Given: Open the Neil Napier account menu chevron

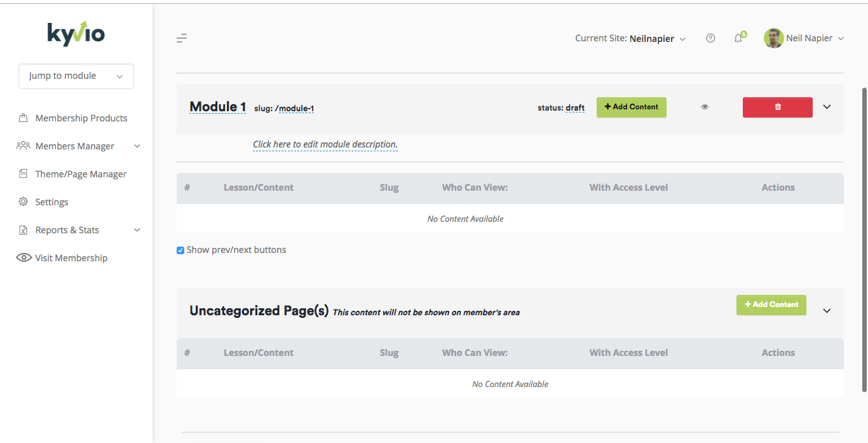Looking at the screenshot, I should click(841, 39).
